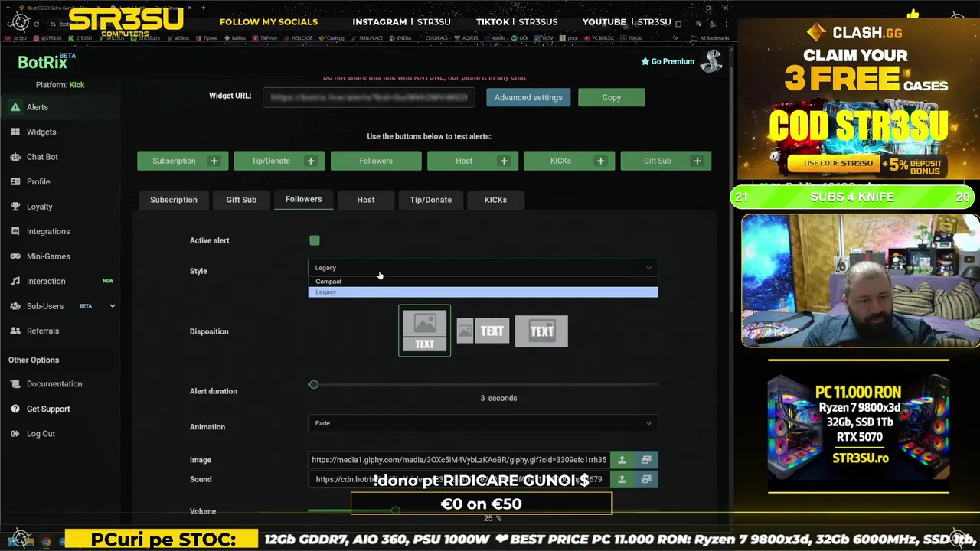Screen dimensions: 980x551
Task: Click the Go Premium link
Action: click(668, 61)
